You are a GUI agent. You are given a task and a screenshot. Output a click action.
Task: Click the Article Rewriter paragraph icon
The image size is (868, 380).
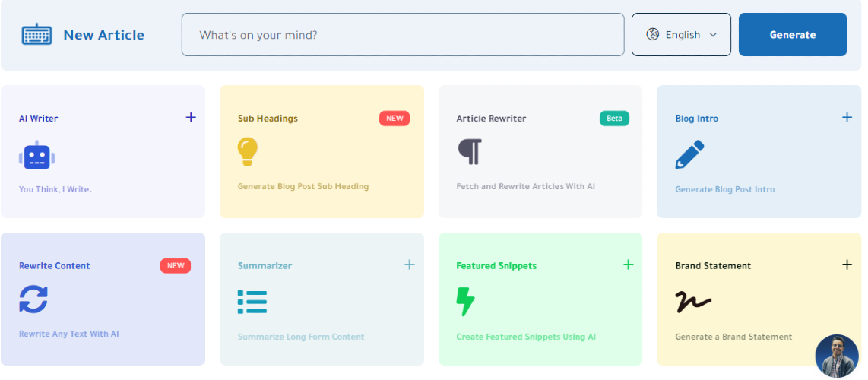[470, 152]
